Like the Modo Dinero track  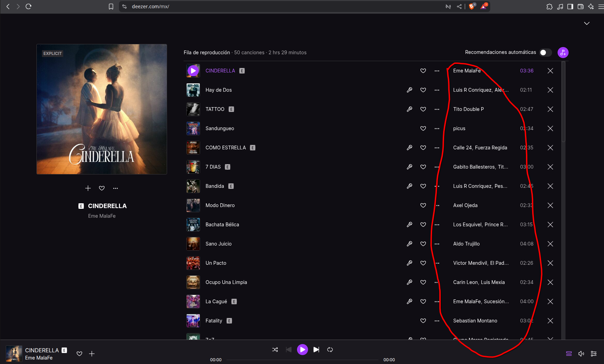click(x=423, y=205)
